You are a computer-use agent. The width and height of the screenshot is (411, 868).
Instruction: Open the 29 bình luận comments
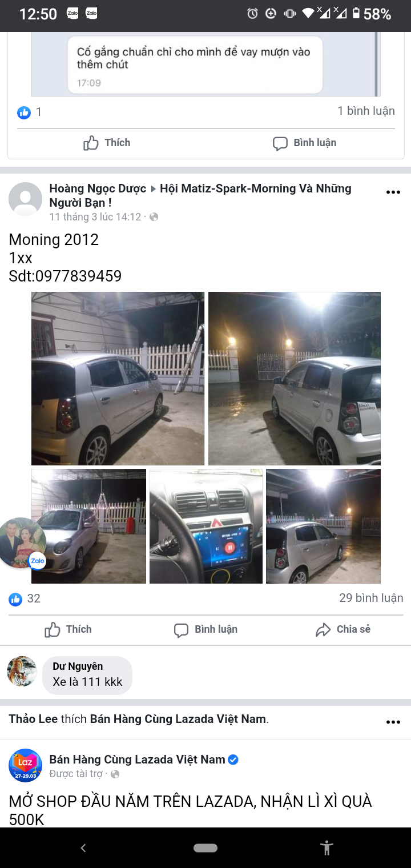coord(371,598)
